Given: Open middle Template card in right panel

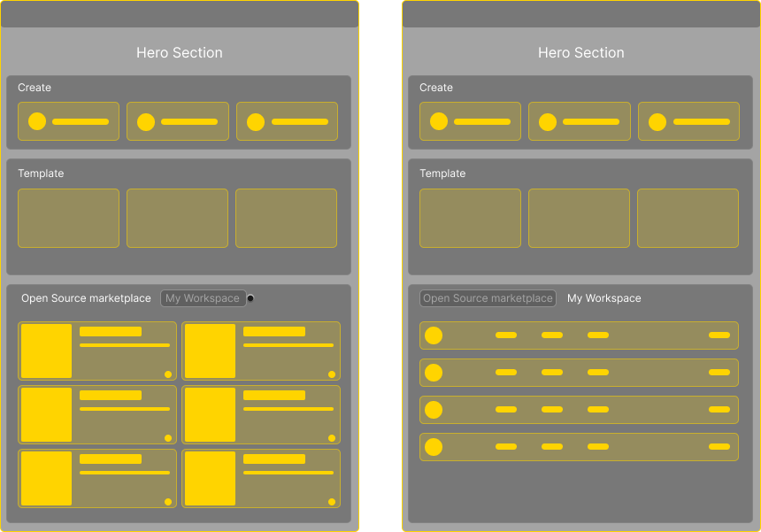Looking at the screenshot, I should 579,218.
